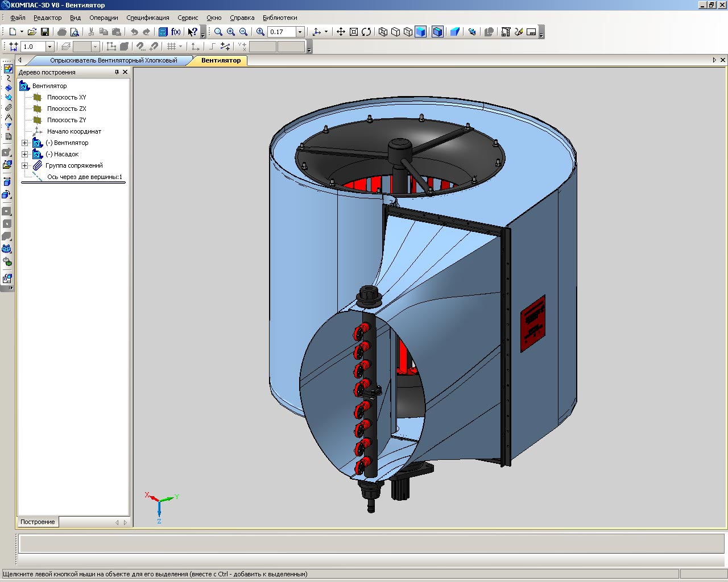Activate the Rotate view tool
The height and width of the screenshot is (582, 728).
coord(366,32)
